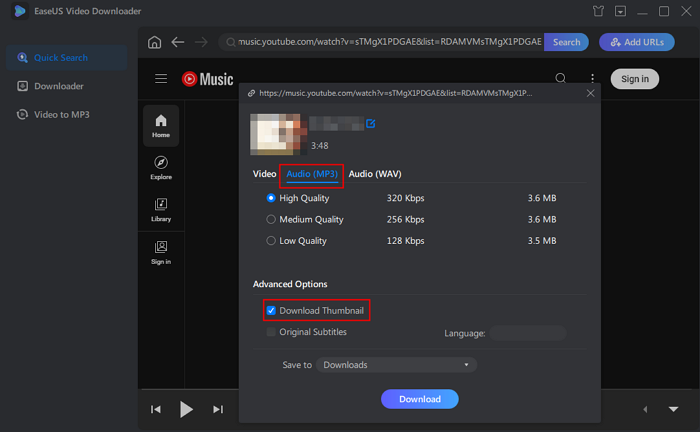Open YouTube Music search magnifier
The image size is (700, 432).
561,79
